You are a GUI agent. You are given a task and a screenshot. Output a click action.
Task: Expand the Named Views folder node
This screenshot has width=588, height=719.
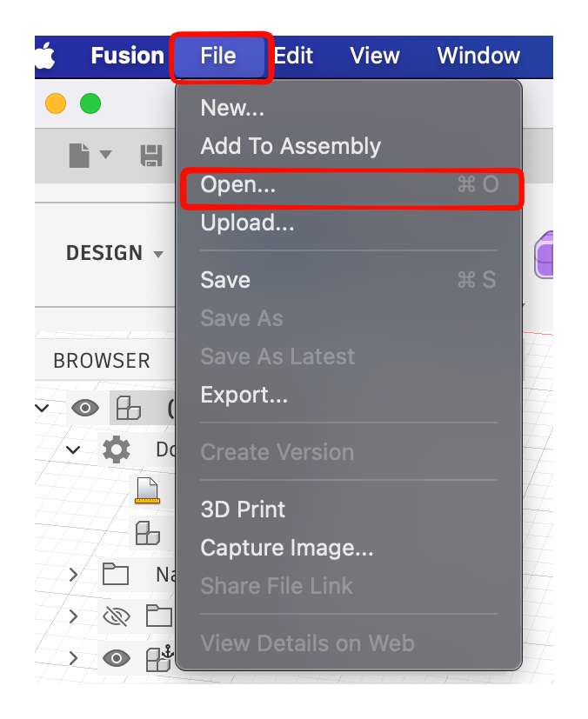click(x=73, y=574)
